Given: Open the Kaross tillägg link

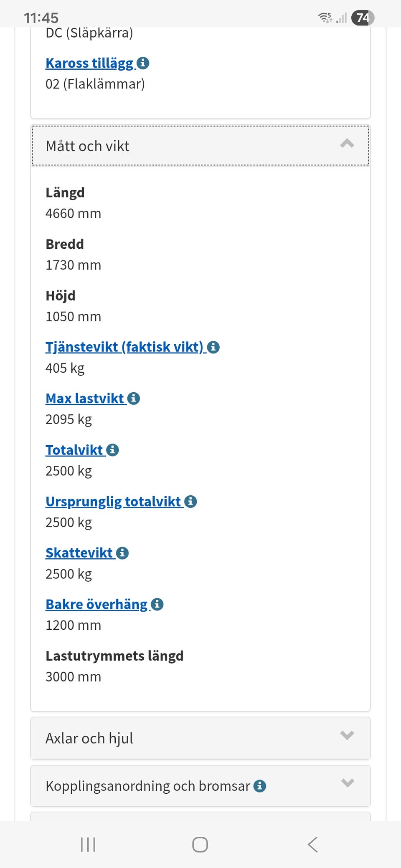Looking at the screenshot, I should (x=89, y=63).
